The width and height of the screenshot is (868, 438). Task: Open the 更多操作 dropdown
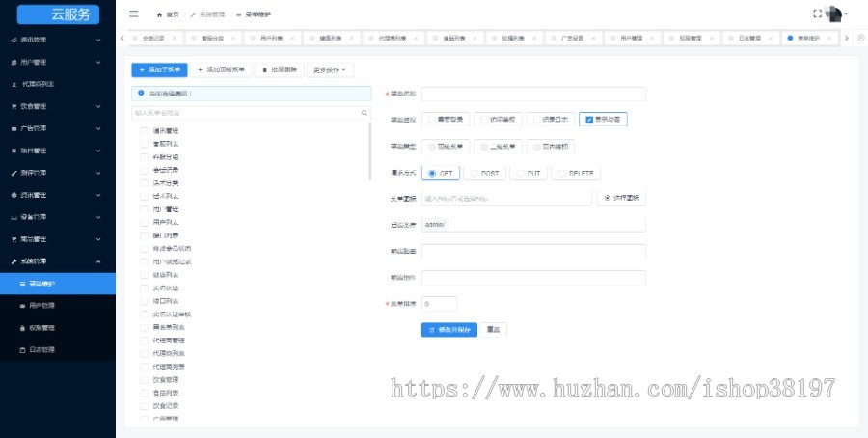tap(330, 70)
